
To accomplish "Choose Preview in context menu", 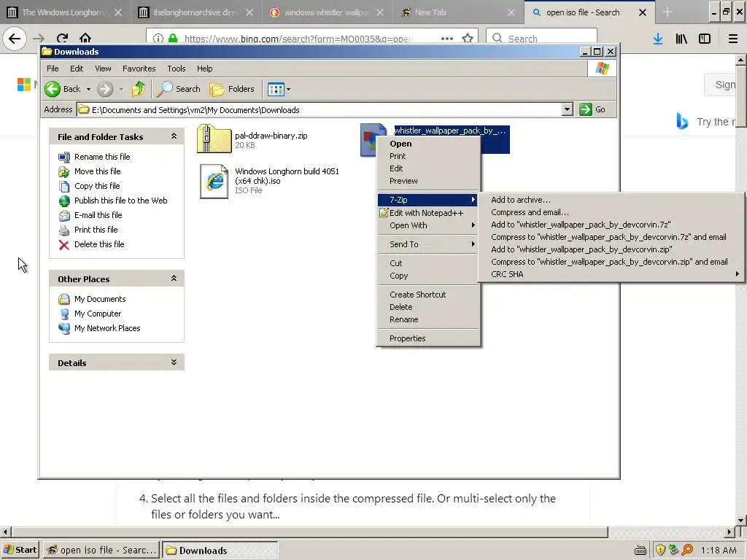I will tap(428, 181).
